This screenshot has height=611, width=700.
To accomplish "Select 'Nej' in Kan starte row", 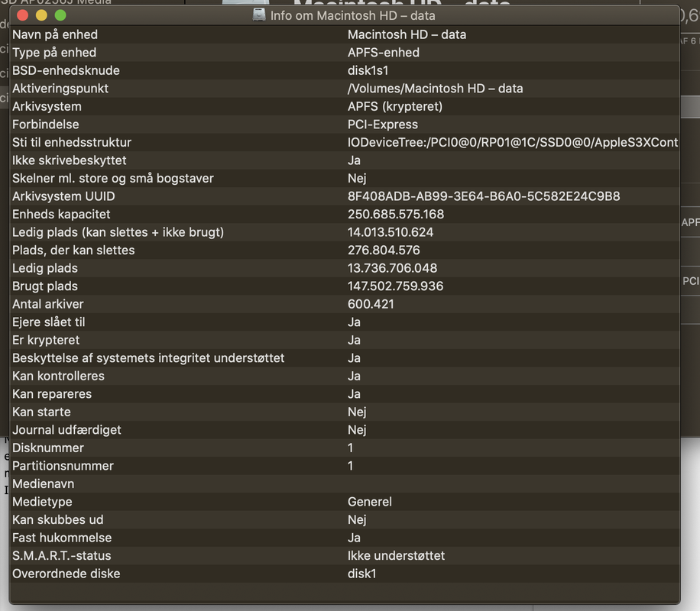I will (x=357, y=412).
